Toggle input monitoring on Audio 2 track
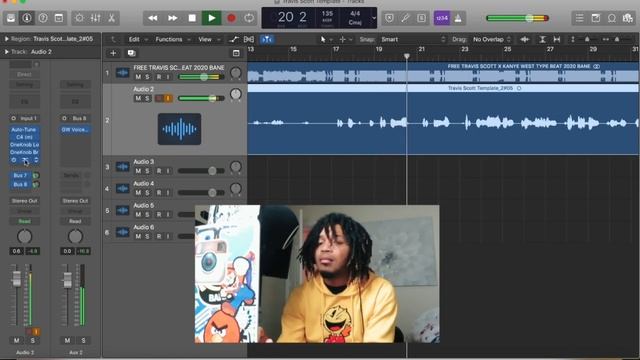Screen dimensions: 640x360 [168, 98]
